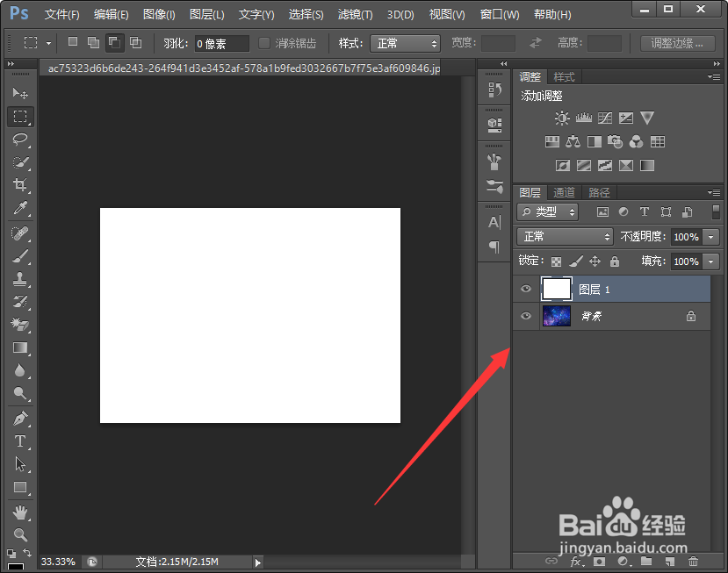Screen dimensions: 728x573
Task: Choose Intersect with selection mode
Action: coord(135,43)
